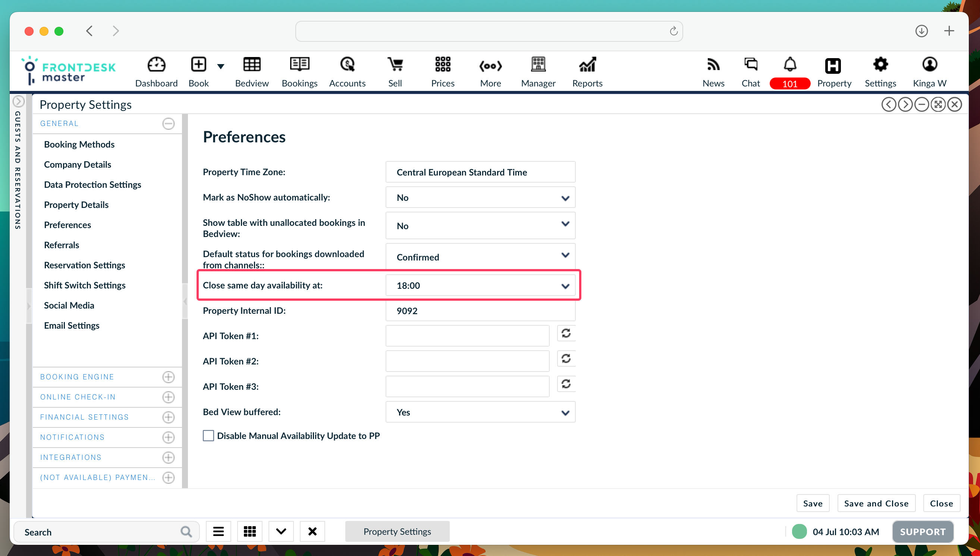Click the Save button
This screenshot has width=980, height=556.
coord(813,503)
